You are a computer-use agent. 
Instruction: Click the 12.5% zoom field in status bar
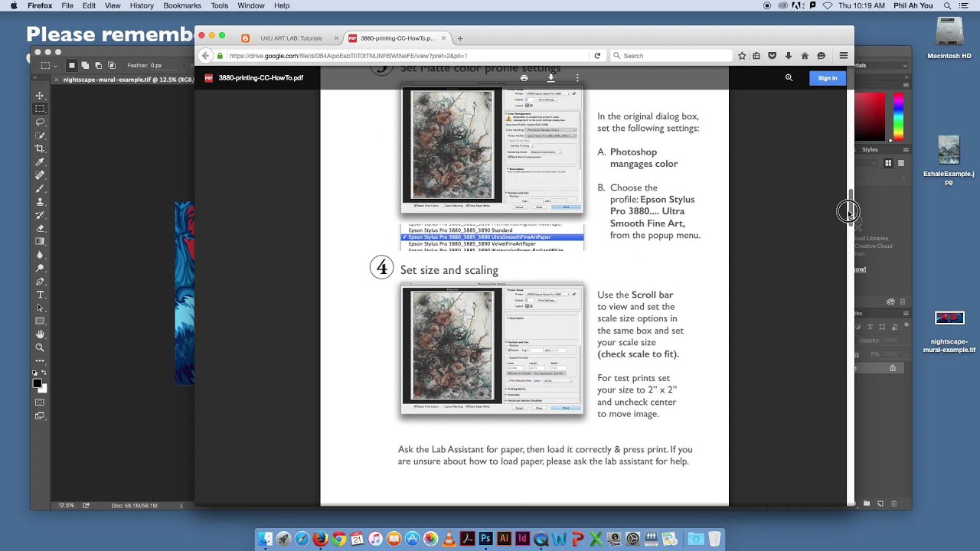pos(66,505)
